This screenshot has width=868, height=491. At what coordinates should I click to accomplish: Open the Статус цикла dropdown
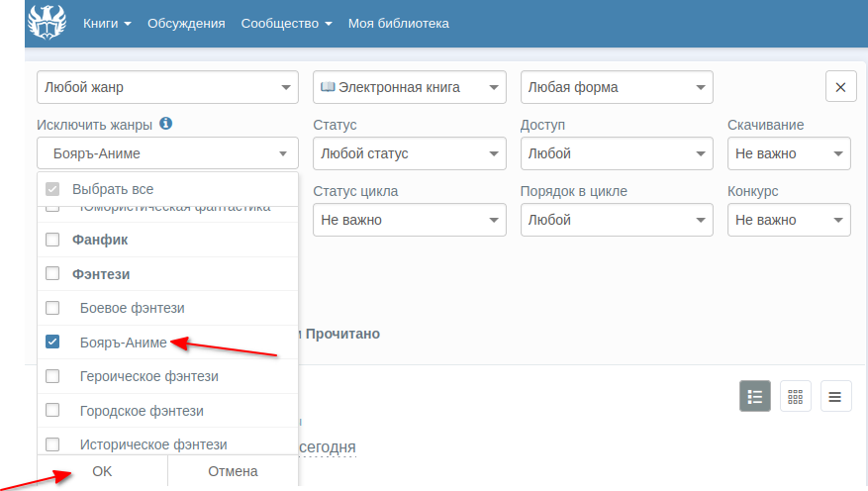pos(409,220)
